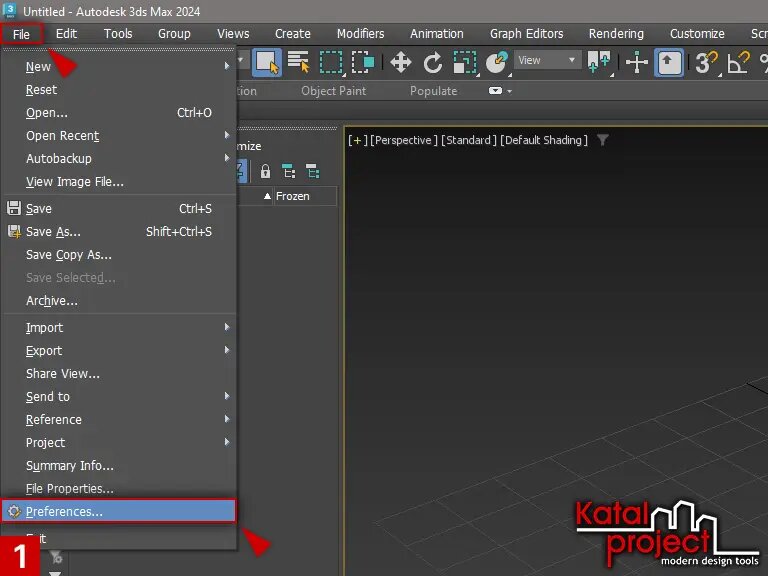Click Select and Place tool

click(x=497, y=63)
